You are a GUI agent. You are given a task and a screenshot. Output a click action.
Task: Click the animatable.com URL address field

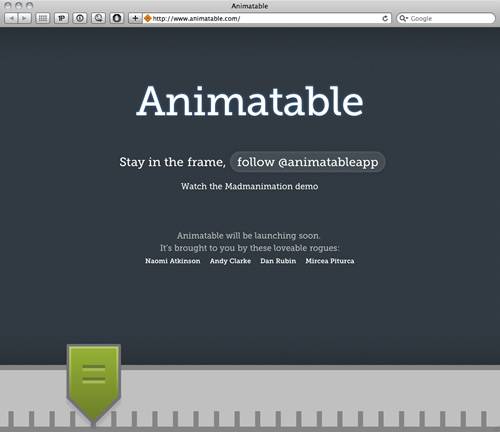[x=267, y=18]
